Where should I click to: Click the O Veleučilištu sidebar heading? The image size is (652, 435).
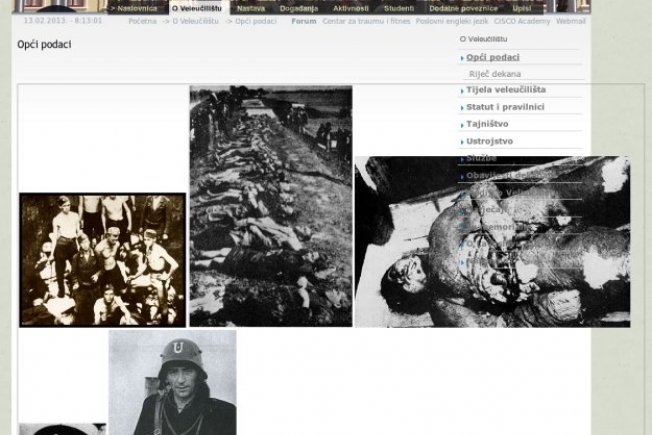pos(483,39)
